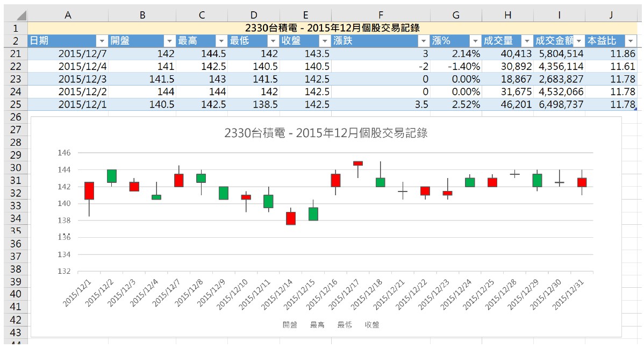Select column H header
The height and width of the screenshot is (348, 644).
[507, 15]
